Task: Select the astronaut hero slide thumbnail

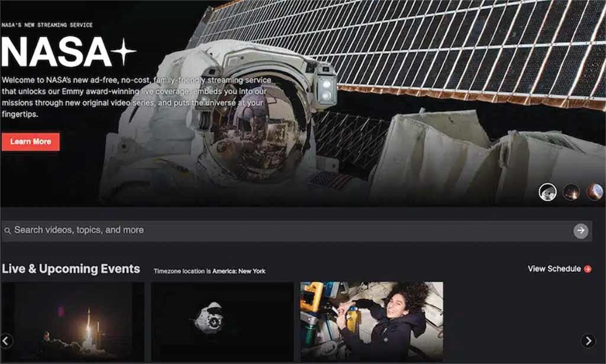Action: pos(547,192)
